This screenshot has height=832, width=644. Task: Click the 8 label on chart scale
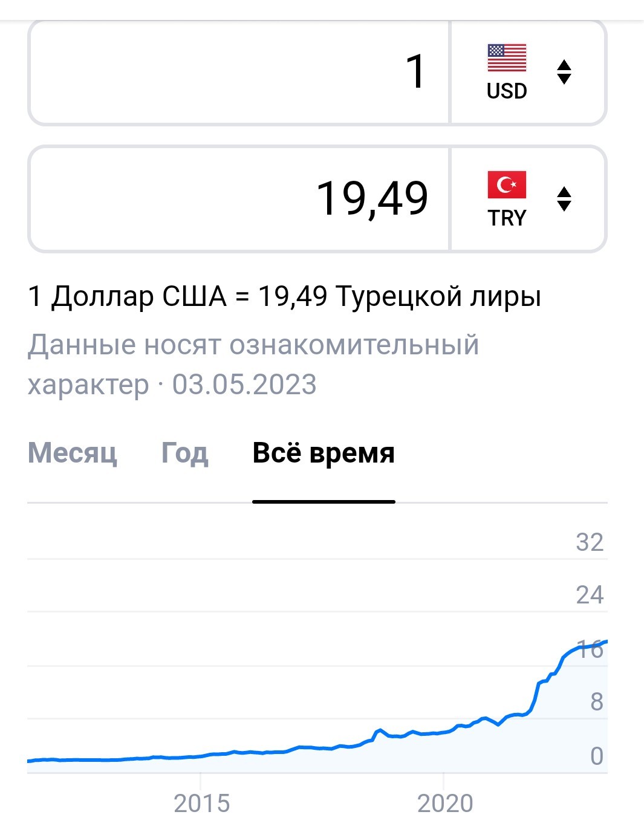[x=596, y=702]
